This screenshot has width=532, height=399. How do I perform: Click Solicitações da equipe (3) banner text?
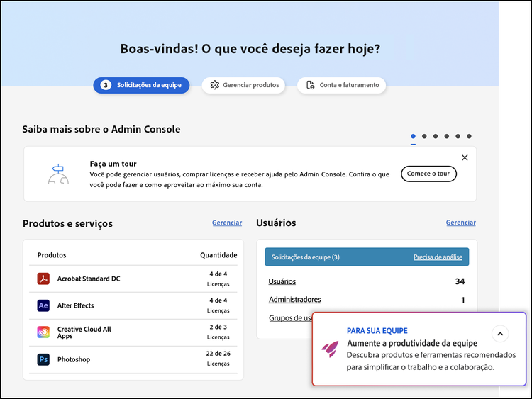305,257
